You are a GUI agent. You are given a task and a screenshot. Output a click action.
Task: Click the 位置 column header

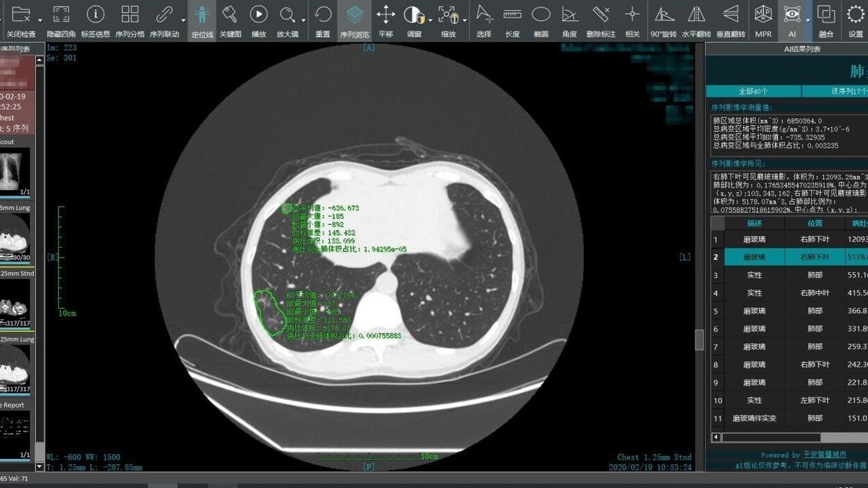pos(815,223)
